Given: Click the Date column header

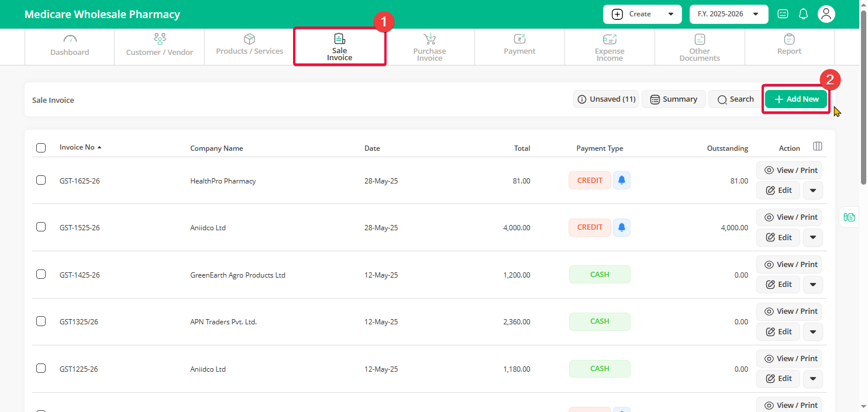Looking at the screenshot, I should (372, 148).
